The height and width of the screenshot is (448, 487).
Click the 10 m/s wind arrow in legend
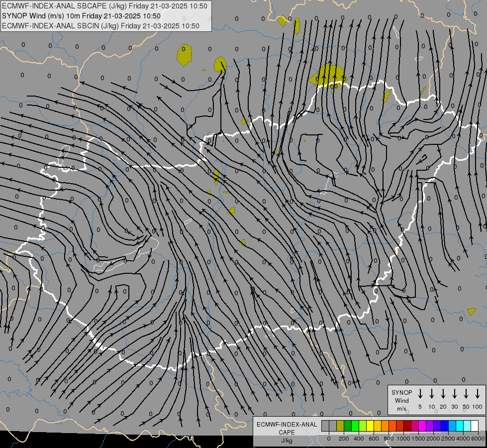pos(432,394)
